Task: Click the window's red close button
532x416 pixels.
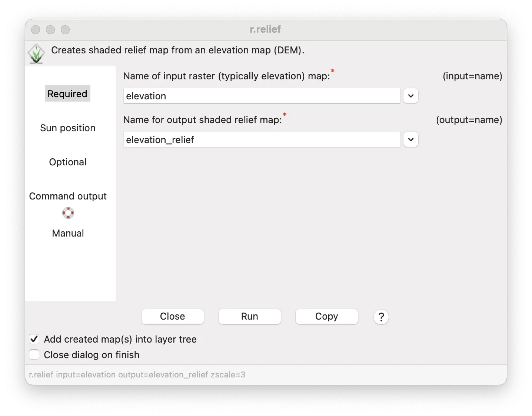Action: tap(36, 30)
